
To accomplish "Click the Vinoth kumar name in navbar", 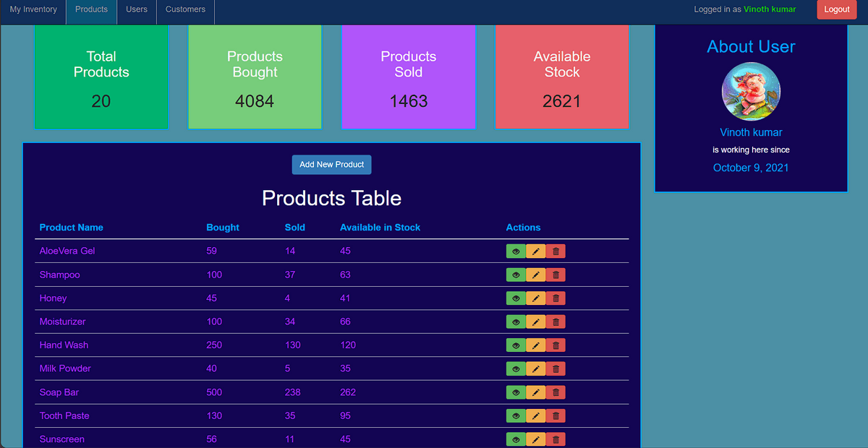I will pos(770,9).
